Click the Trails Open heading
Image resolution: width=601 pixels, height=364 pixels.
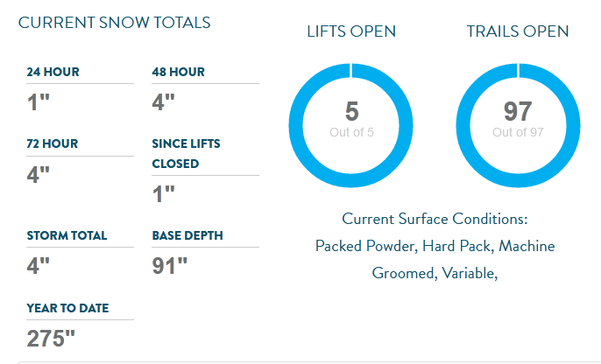[518, 31]
